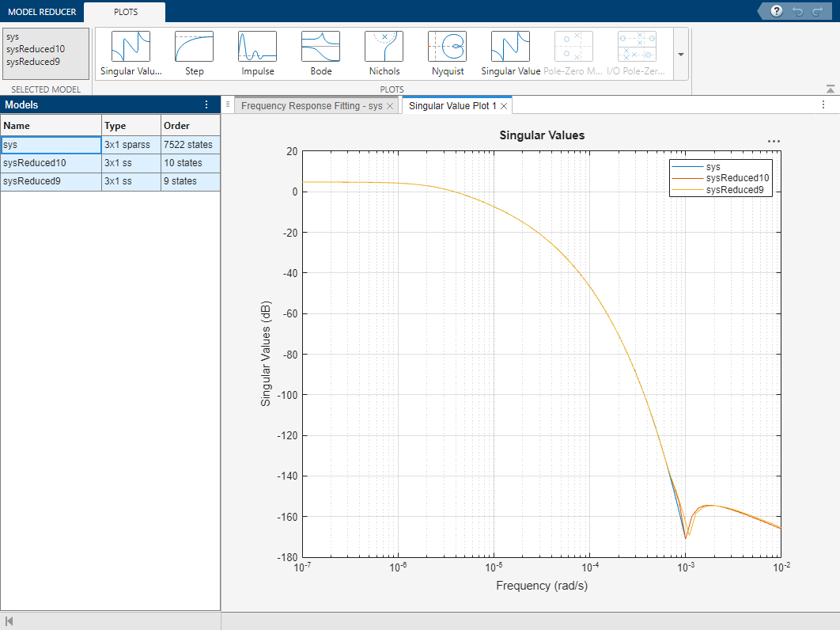Click the undo arrow in title bar
This screenshot has height=630, width=840.
(x=797, y=11)
